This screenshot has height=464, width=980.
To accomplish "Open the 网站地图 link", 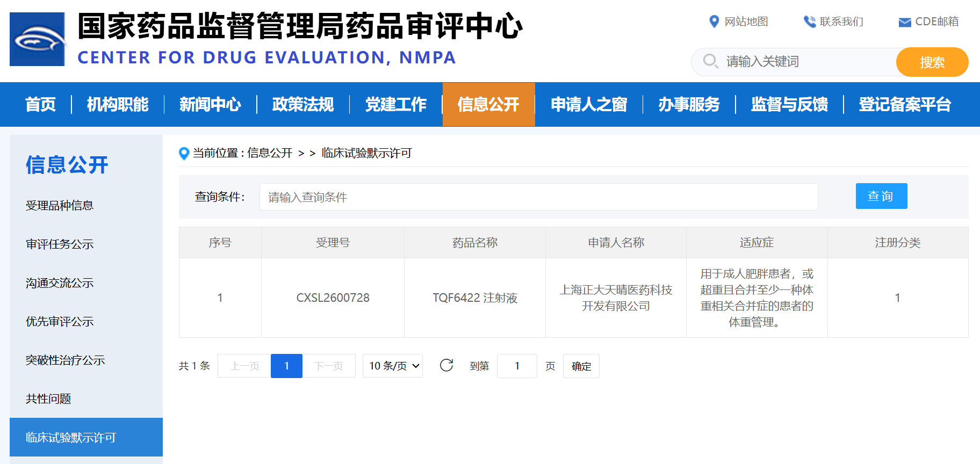I will click(x=746, y=21).
